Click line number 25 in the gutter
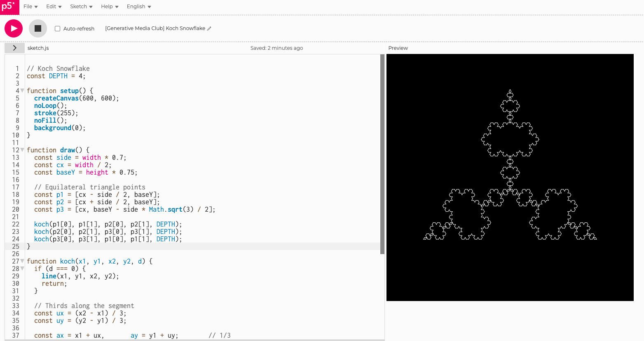The image size is (644, 341). click(x=16, y=246)
